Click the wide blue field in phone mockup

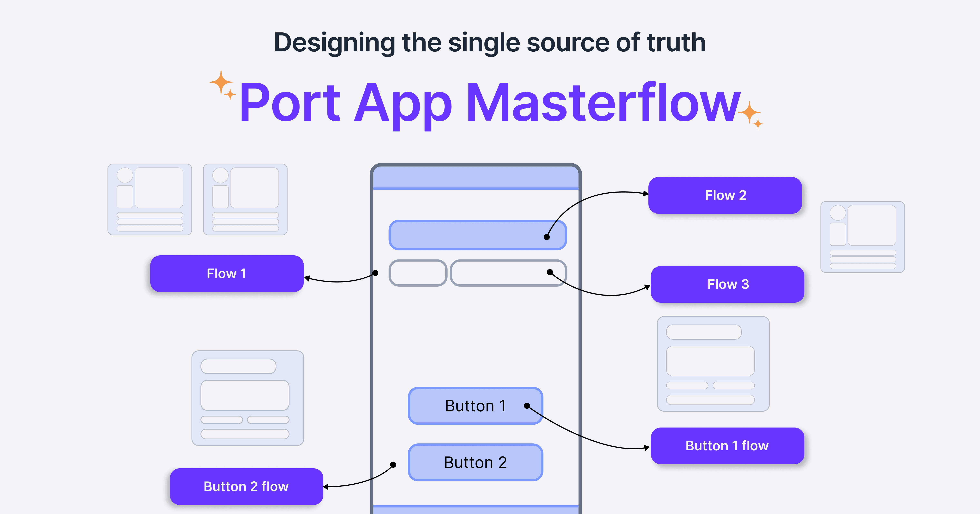coord(478,235)
